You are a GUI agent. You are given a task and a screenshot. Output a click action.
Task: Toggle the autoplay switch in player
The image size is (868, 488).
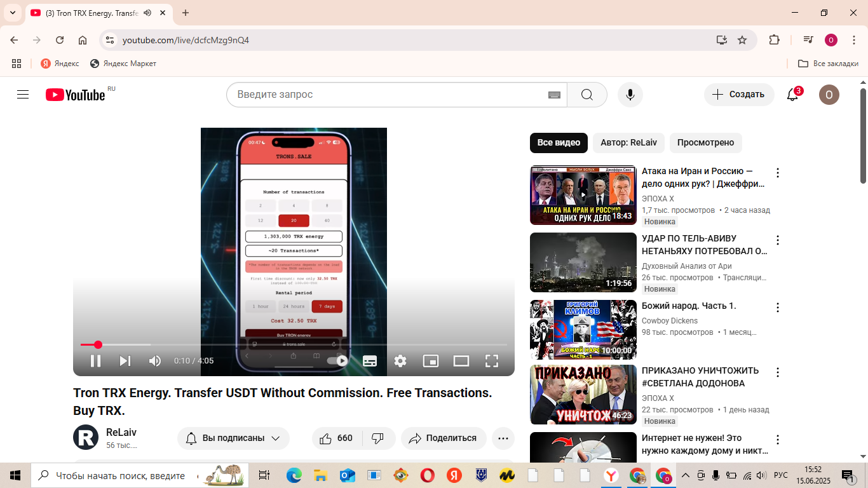point(337,361)
